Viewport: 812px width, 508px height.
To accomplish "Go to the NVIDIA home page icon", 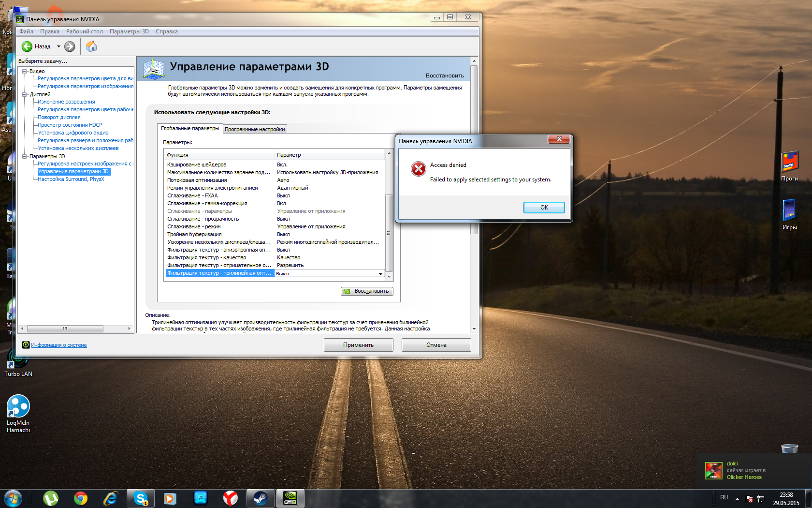I will pos(91,46).
